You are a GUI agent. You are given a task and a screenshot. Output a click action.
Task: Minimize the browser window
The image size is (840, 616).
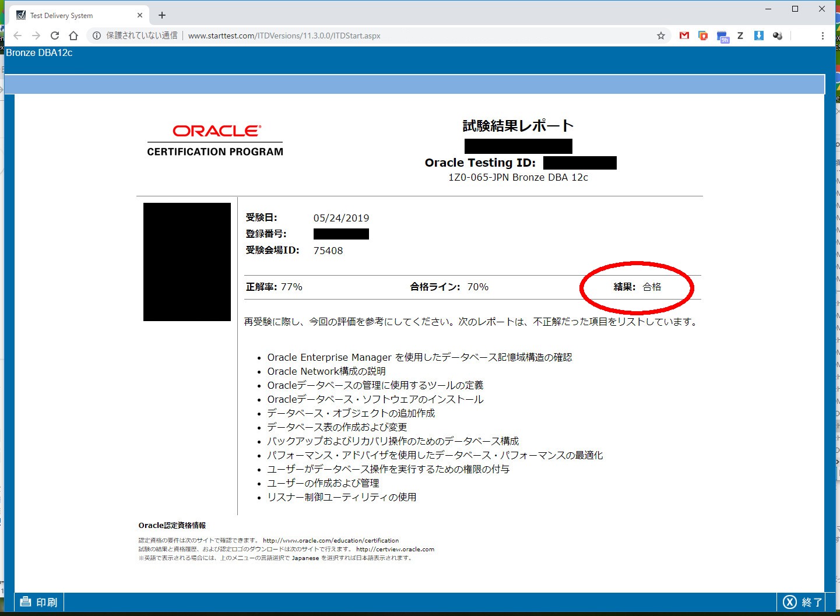[768, 9]
